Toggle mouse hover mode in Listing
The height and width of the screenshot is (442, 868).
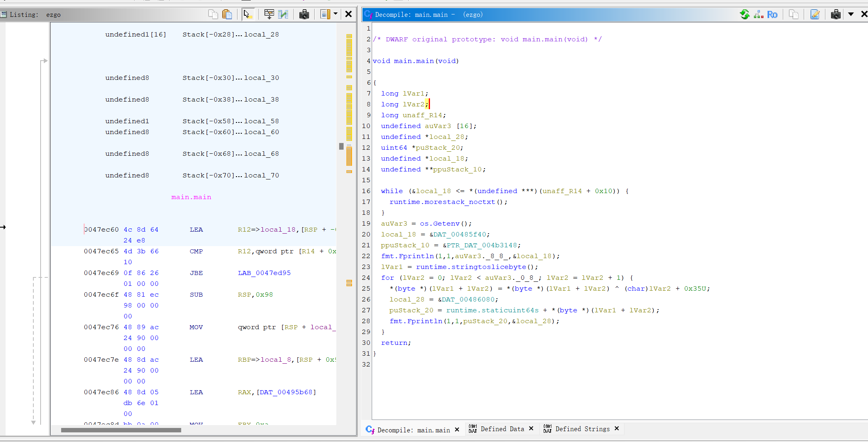click(x=248, y=14)
